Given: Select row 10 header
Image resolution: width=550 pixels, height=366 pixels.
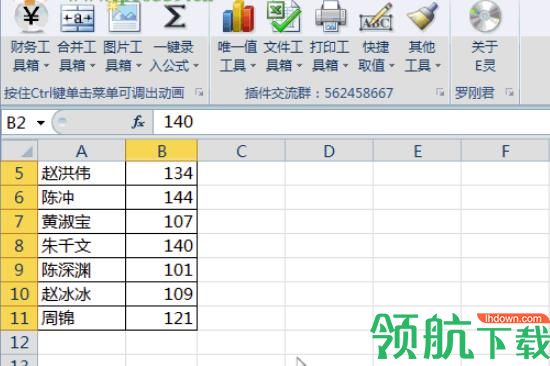Looking at the screenshot, I should point(19,294).
